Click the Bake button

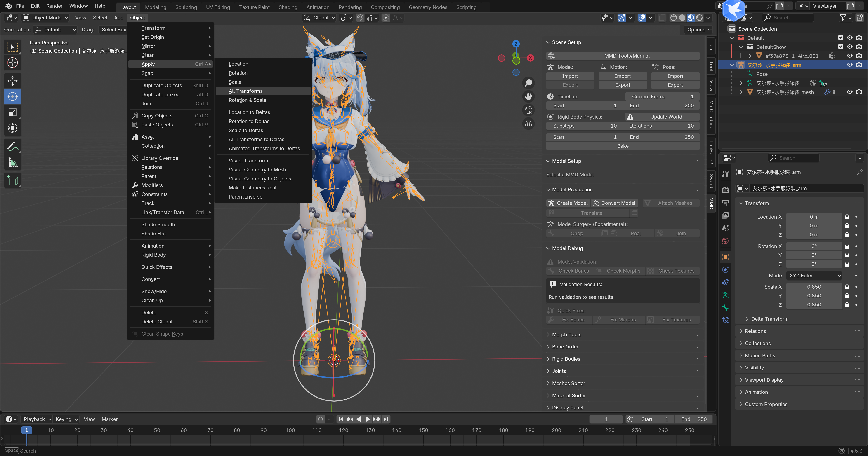(x=623, y=146)
